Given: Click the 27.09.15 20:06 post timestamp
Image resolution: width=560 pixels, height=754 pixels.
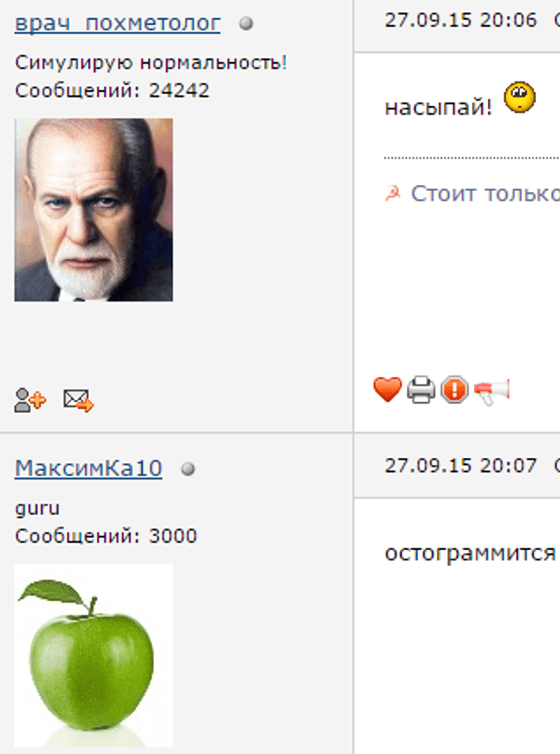Looking at the screenshot, I should point(461,20).
